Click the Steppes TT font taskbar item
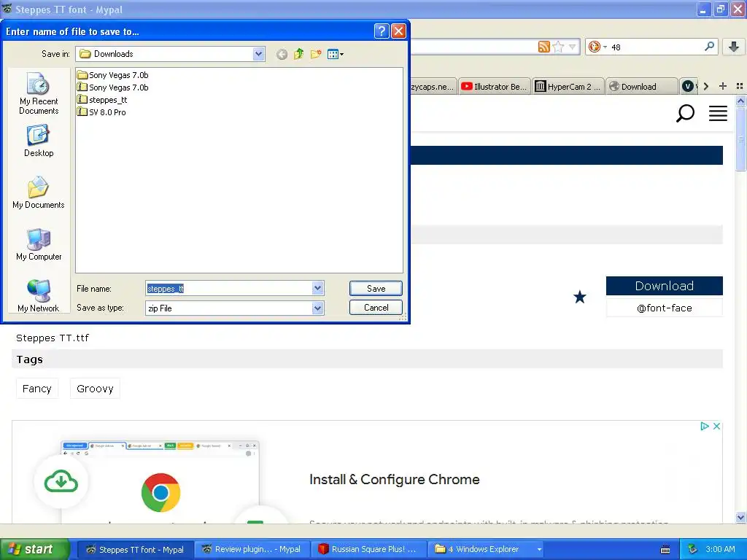 (135, 549)
